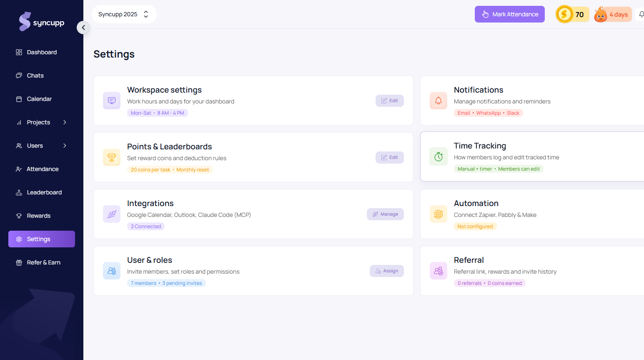The height and width of the screenshot is (360, 644).
Task: Click the '4 days' streak label
Action: tap(619, 15)
